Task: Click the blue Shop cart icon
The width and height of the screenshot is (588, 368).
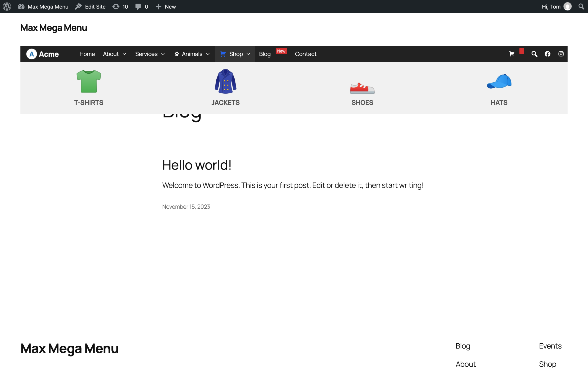Action: (223, 54)
